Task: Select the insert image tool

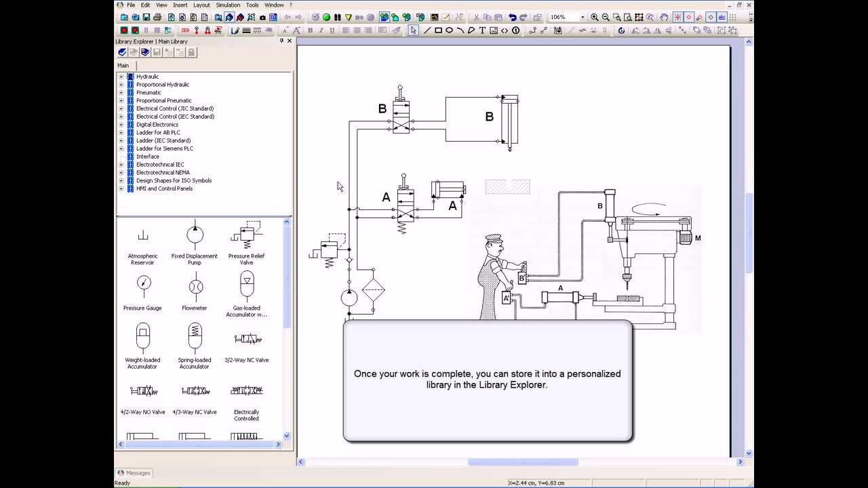Action: (493, 30)
